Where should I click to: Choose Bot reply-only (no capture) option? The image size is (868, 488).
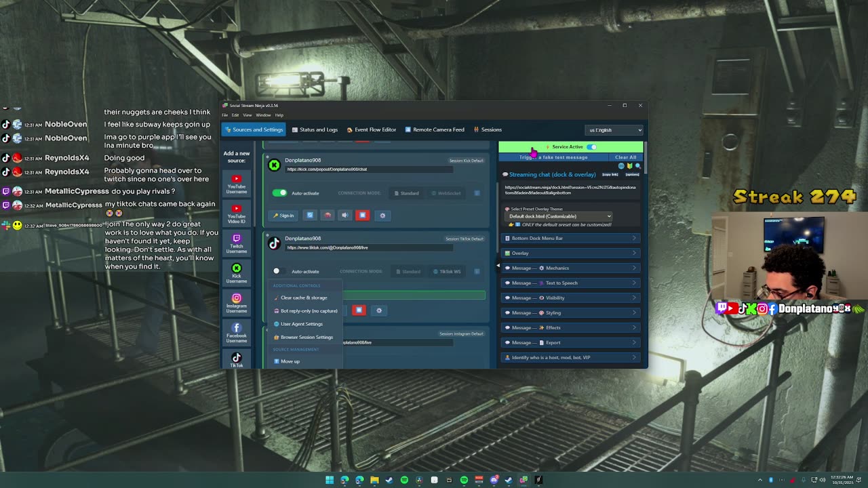[x=305, y=310]
